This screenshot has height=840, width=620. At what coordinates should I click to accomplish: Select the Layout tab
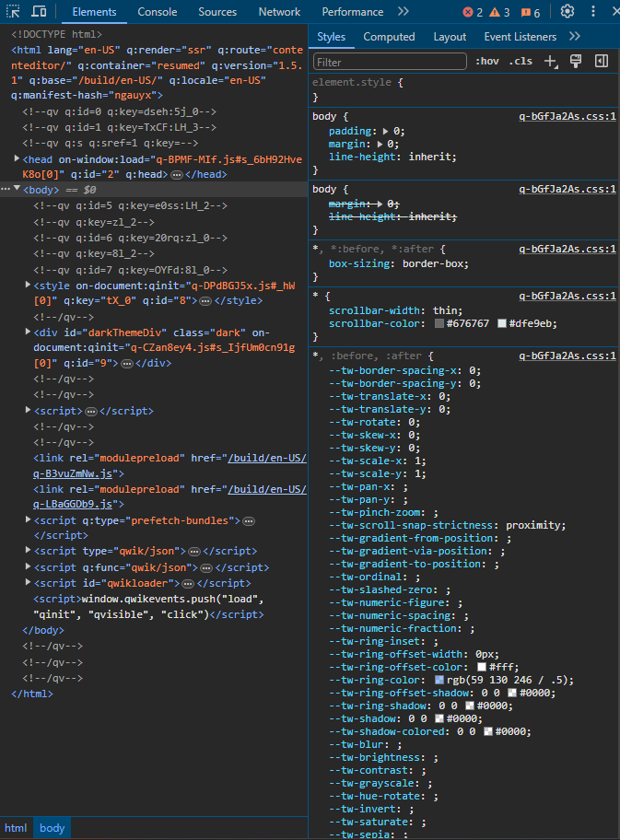point(450,37)
